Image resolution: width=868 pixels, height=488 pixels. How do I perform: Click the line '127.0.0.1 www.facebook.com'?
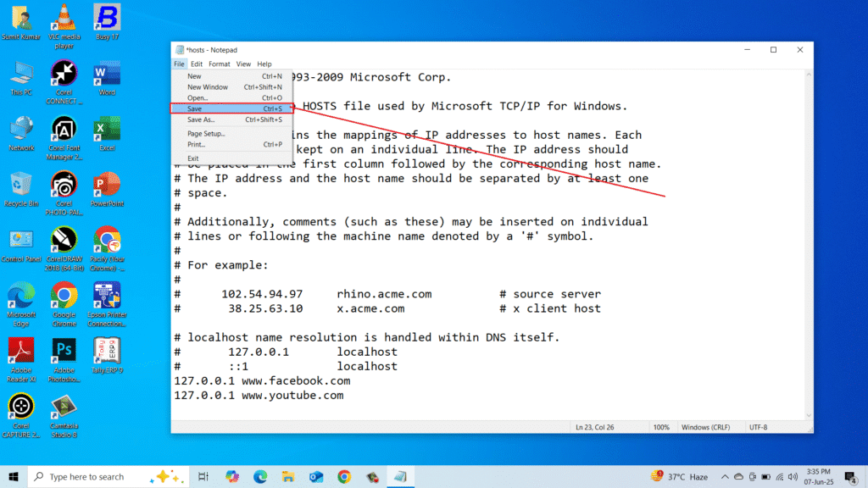pyautogui.click(x=262, y=380)
